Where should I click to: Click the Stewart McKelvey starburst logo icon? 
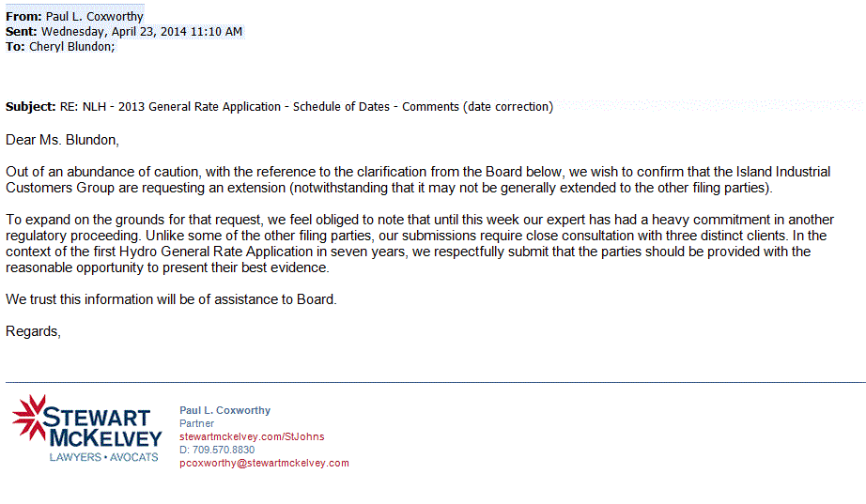coord(29,419)
